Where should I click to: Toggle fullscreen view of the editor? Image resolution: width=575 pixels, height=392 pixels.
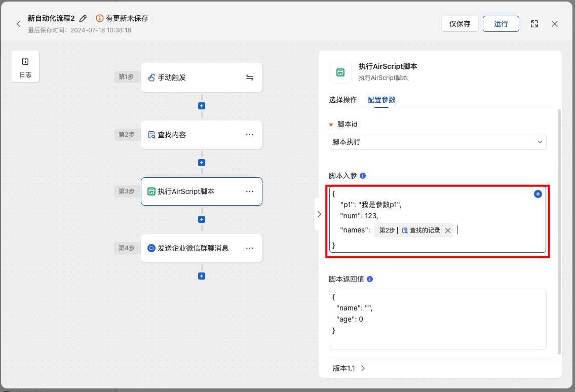[x=534, y=24]
